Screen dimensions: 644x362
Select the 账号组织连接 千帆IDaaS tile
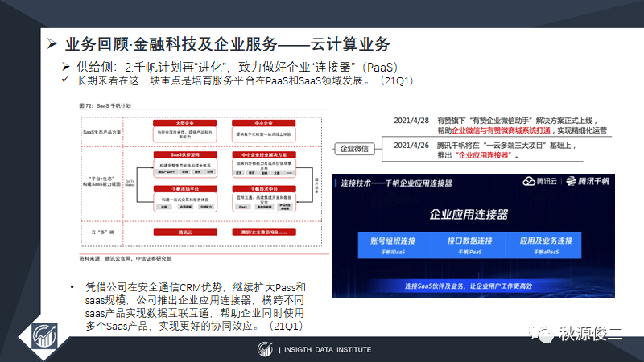tap(394, 245)
